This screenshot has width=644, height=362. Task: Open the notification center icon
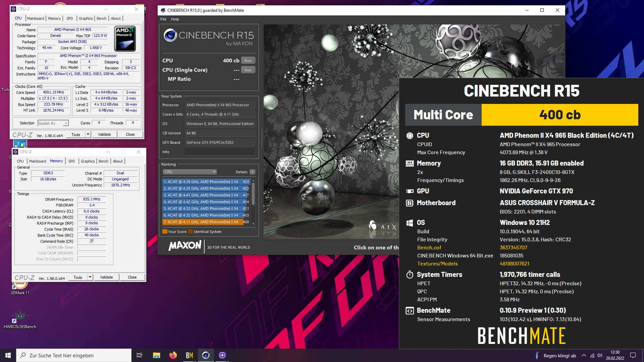[x=633, y=355]
